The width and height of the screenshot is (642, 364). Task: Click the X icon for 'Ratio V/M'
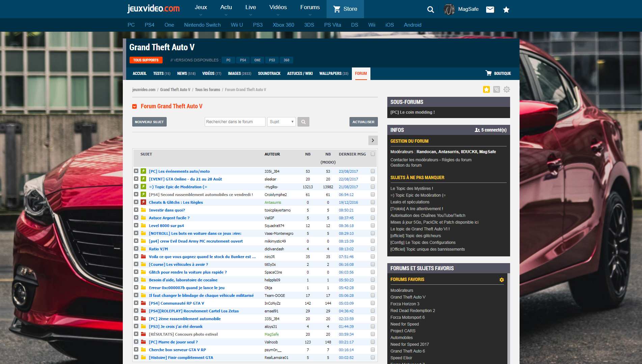pyautogui.click(x=136, y=249)
